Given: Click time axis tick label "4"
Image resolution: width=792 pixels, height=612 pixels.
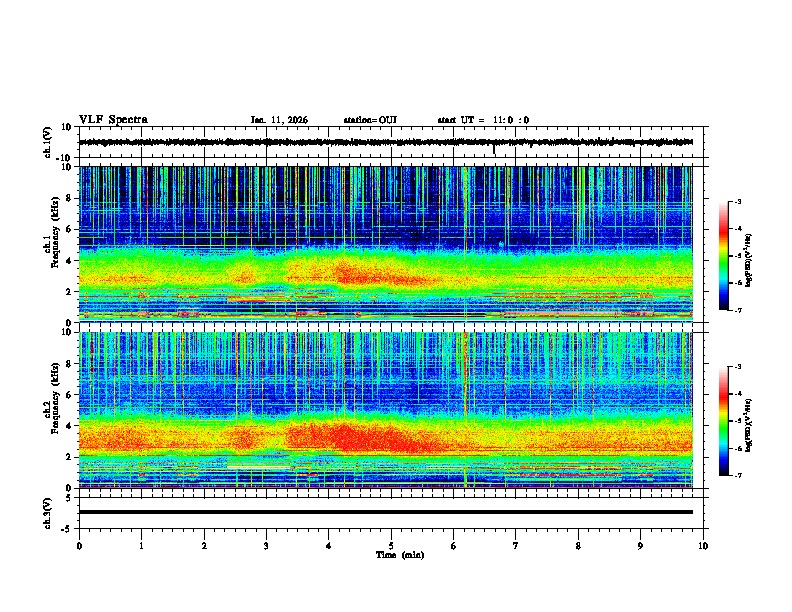Looking at the screenshot, I should point(329,546).
